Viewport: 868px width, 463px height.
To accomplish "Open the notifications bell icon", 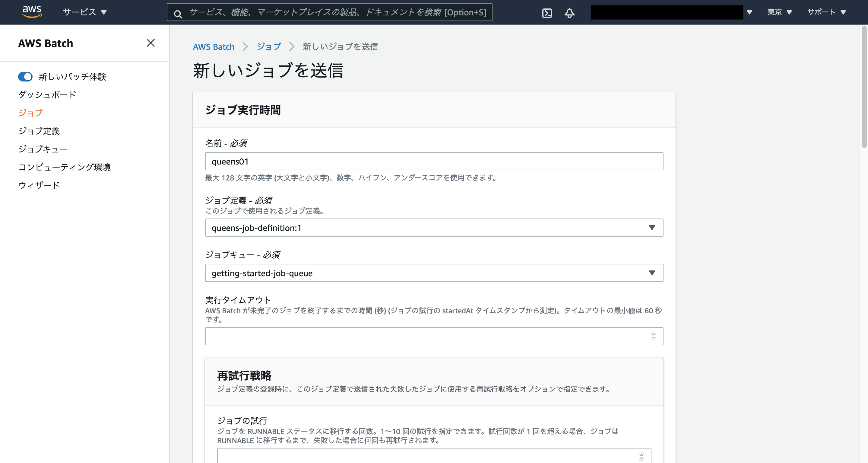I will pyautogui.click(x=569, y=13).
